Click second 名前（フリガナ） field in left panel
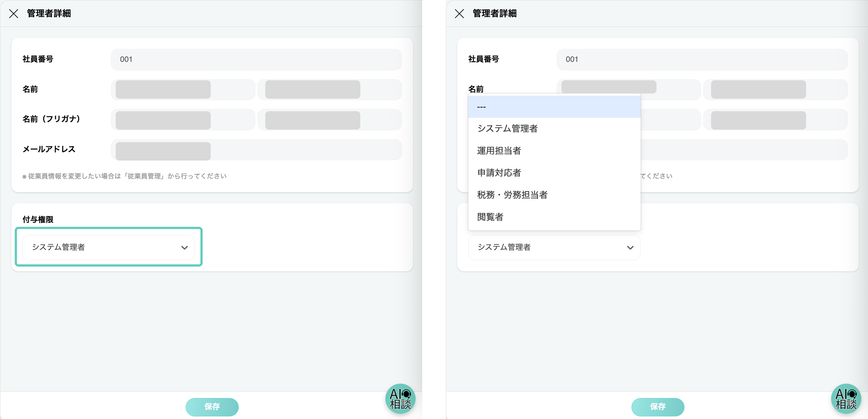This screenshot has width=868, height=419. [x=330, y=120]
